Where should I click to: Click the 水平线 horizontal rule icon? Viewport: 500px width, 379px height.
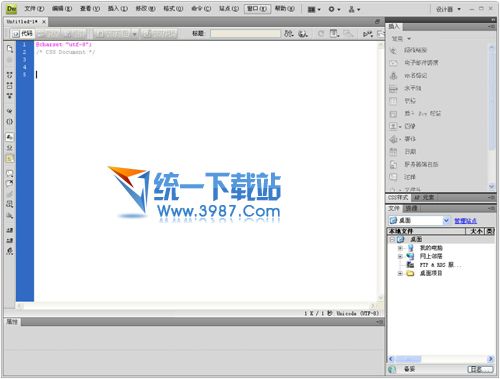click(393, 88)
